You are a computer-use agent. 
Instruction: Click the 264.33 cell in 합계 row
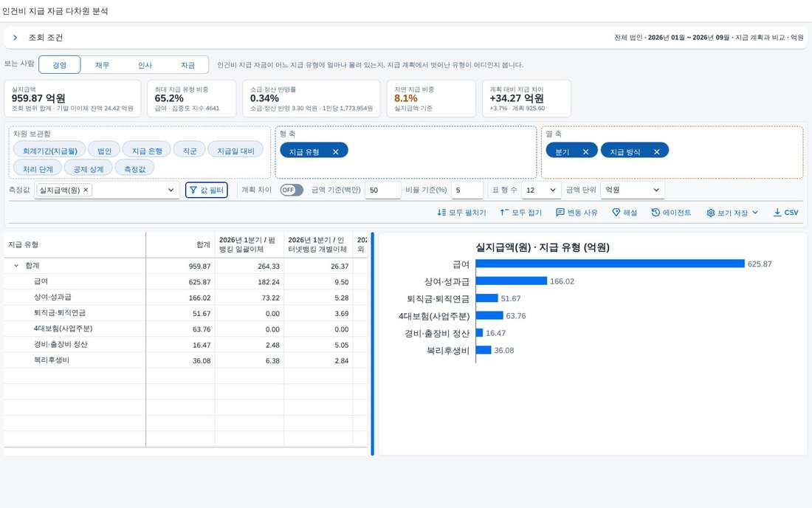pos(249,266)
